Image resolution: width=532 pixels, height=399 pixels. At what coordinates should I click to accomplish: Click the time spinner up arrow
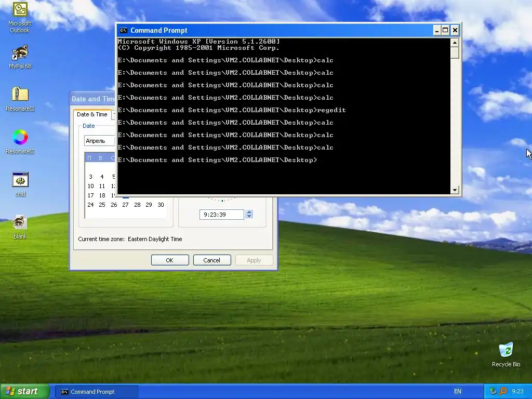pos(249,212)
